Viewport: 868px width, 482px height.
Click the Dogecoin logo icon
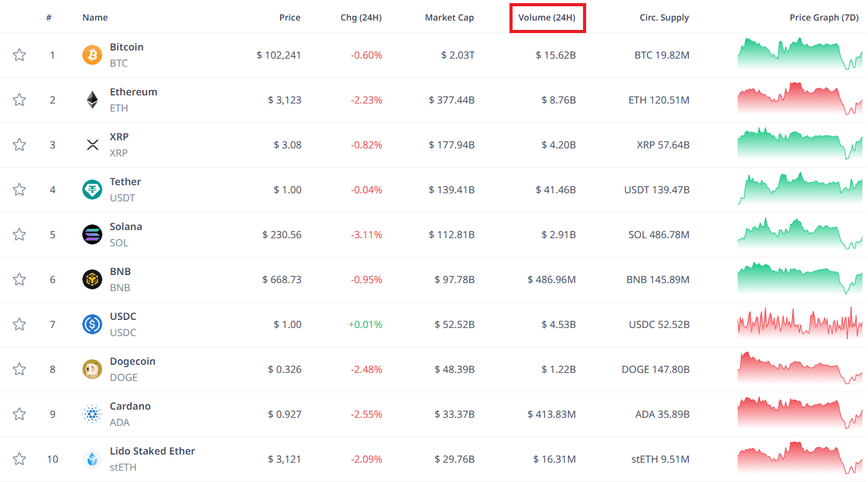click(x=92, y=369)
